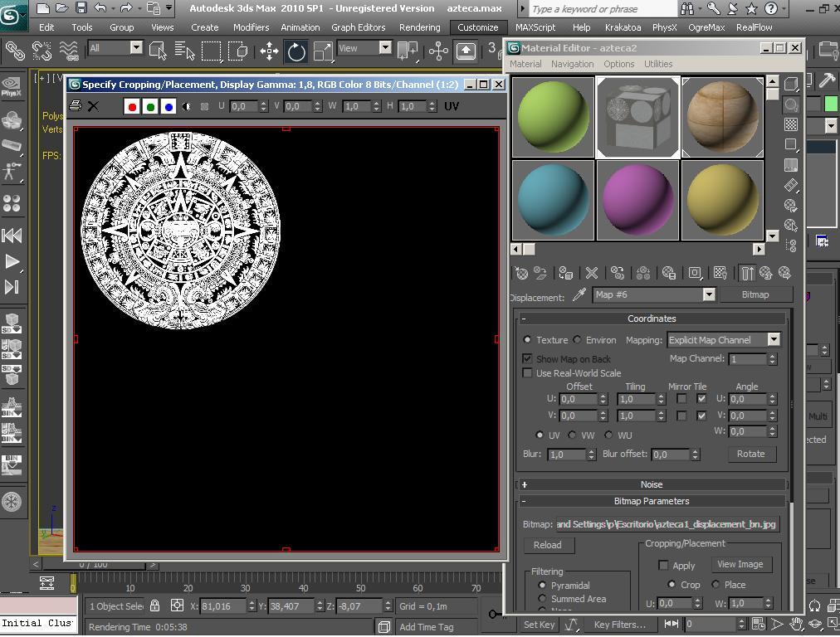Click Reset Map/Mtl delete X icon
The height and width of the screenshot is (637, 840).
click(x=592, y=274)
